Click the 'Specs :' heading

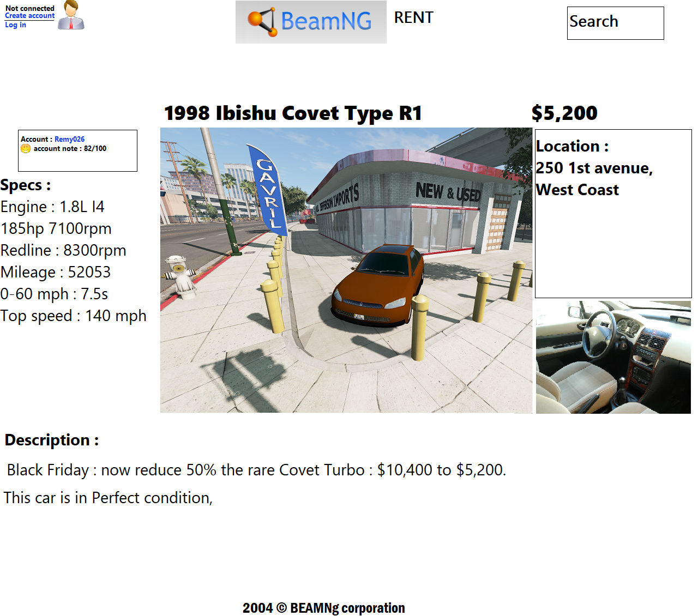coord(26,185)
